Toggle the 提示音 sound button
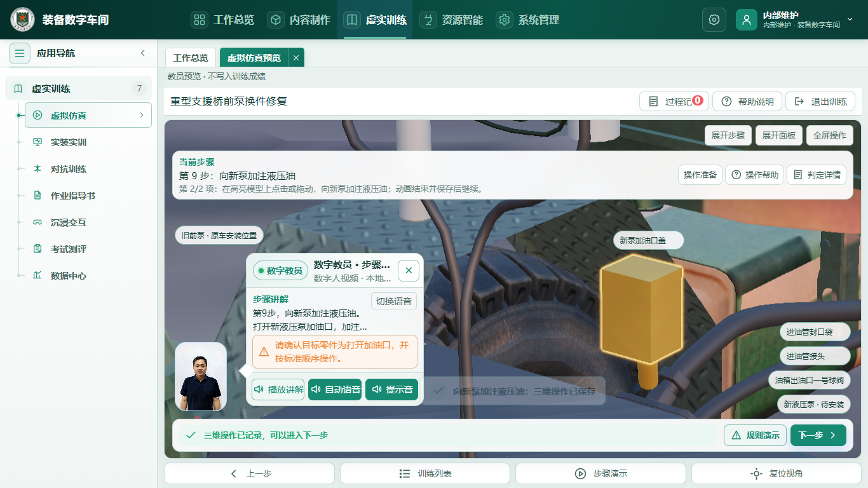Screen dimensions: 868x488 pyautogui.click(x=392, y=390)
